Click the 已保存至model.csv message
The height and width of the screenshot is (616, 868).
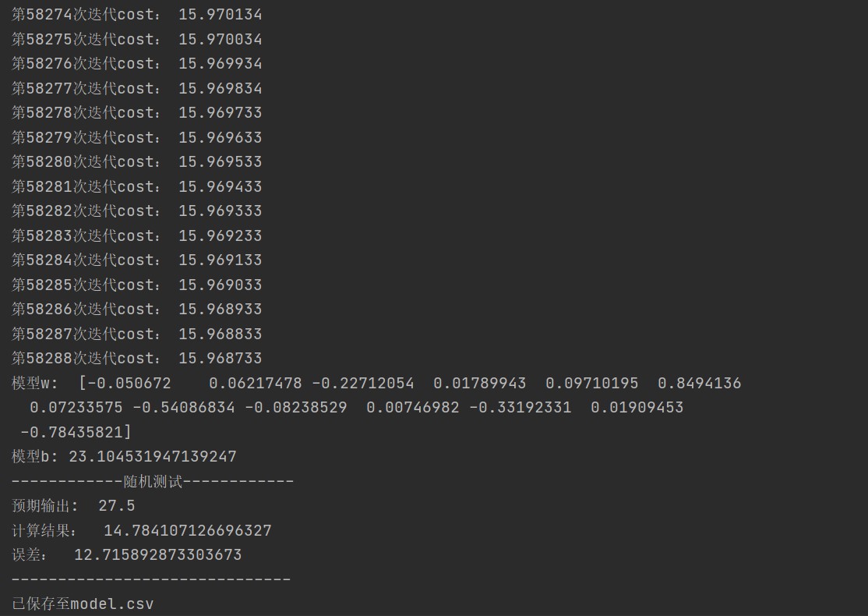[83, 604]
